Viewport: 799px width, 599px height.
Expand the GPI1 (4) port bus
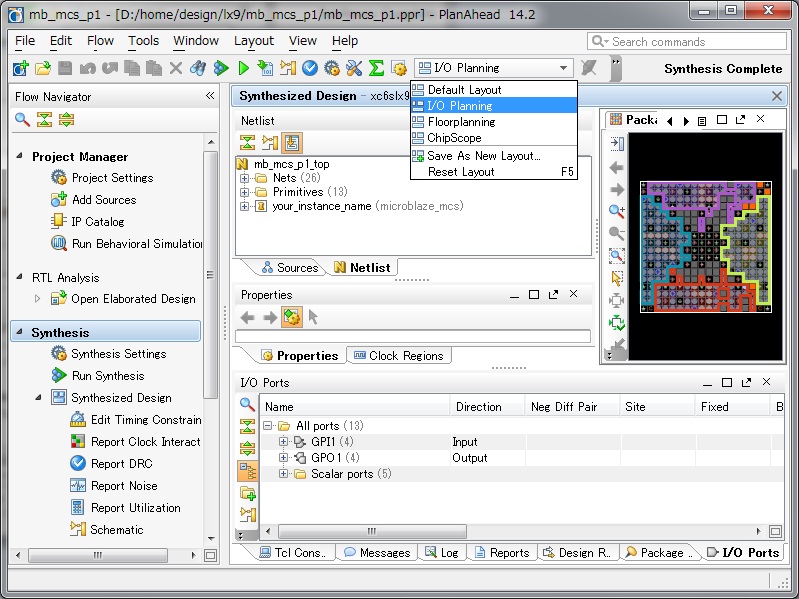[283, 442]
